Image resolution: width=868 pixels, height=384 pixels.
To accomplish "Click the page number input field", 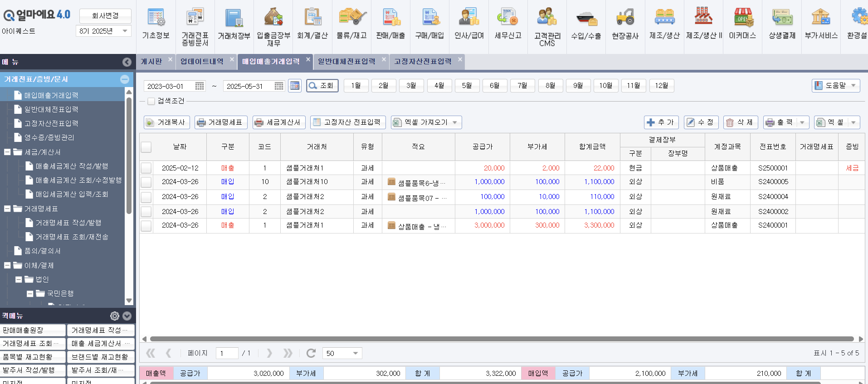I will coord(227,353).
